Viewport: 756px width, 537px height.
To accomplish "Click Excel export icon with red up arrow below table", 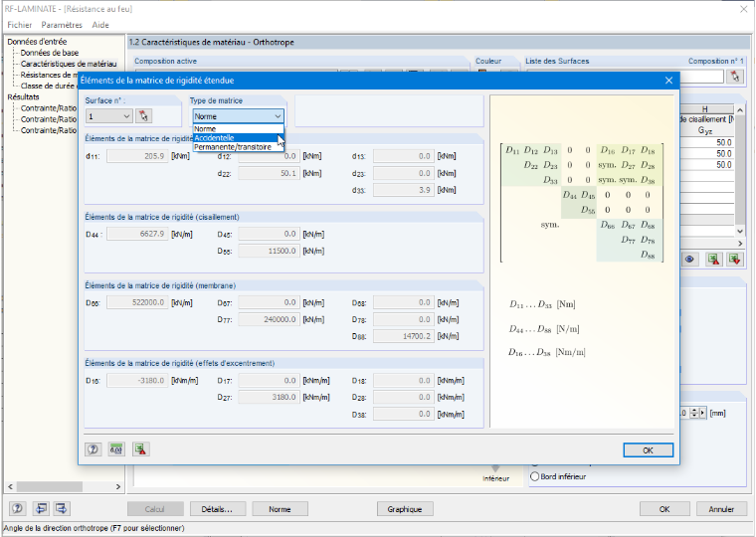I will [x=713, y=260].
